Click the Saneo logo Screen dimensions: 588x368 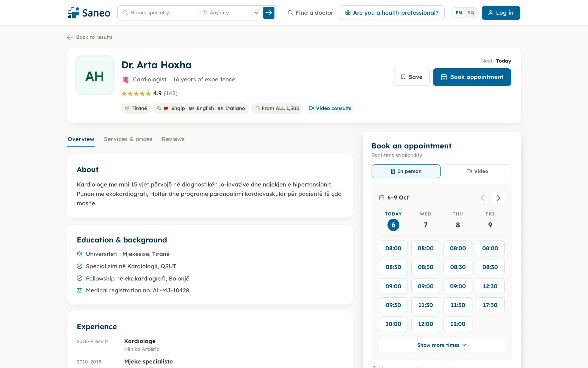[89, 13]
